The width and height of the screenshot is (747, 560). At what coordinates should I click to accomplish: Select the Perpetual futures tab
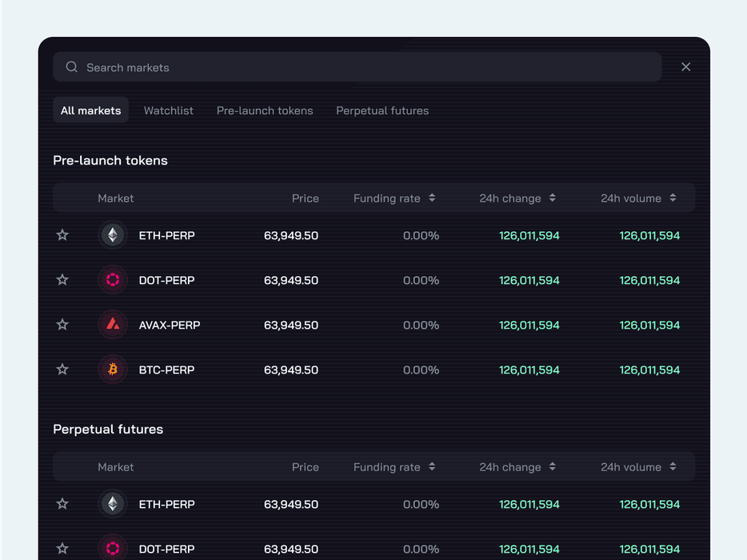click(x=382, y=110)
